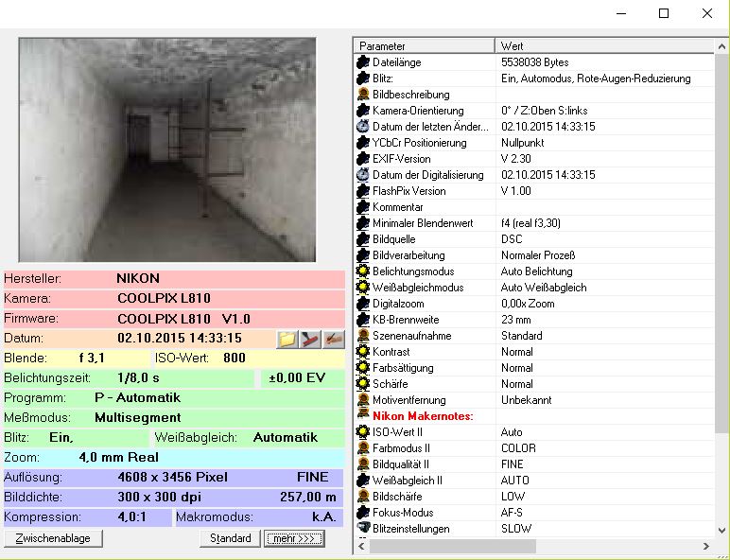Screen dimensions: 730x560
Task: Click sun icon beside Farbsättigung
Action: coord(363,368)
